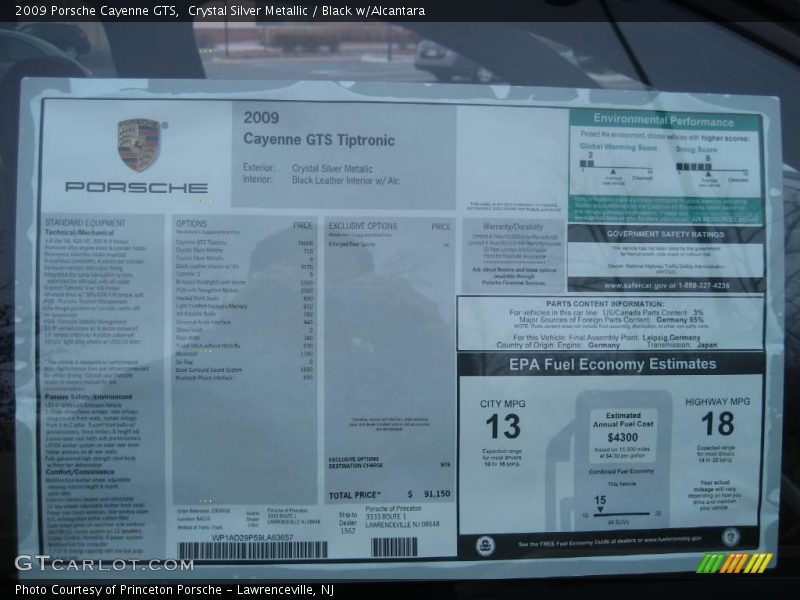Click the "Environmental Performance" header
800x600 pixels.
coord(663,120)
